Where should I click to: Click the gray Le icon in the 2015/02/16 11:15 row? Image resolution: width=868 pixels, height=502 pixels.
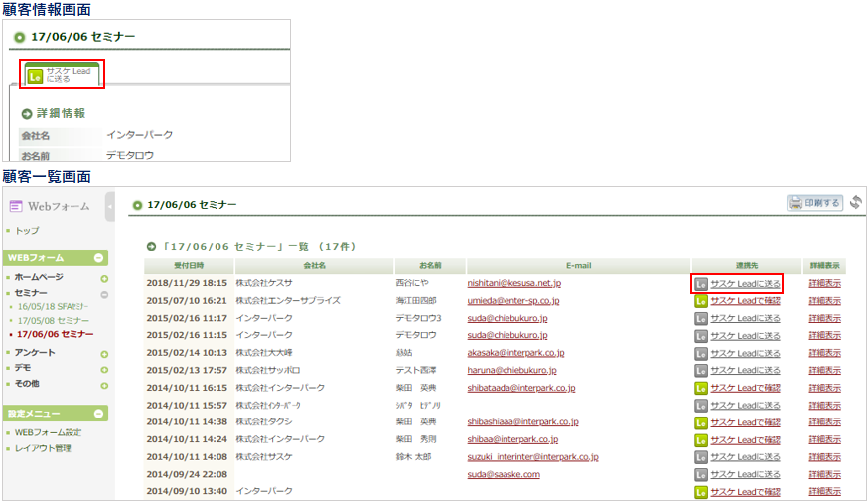(x=701, y=336)
